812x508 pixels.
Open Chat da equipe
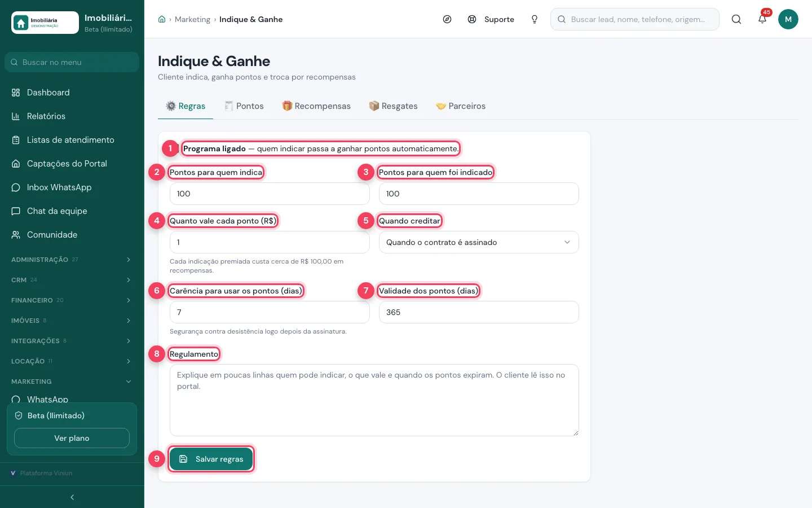(72, 211)
